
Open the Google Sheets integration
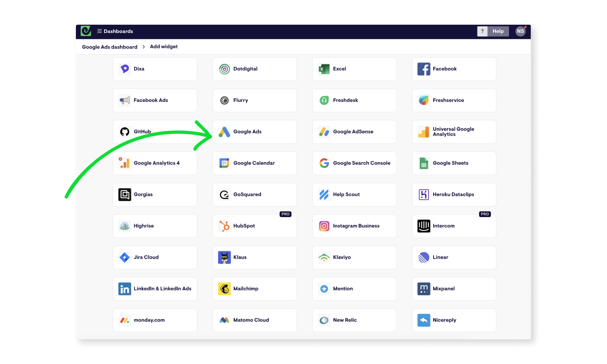click(454, 163)
